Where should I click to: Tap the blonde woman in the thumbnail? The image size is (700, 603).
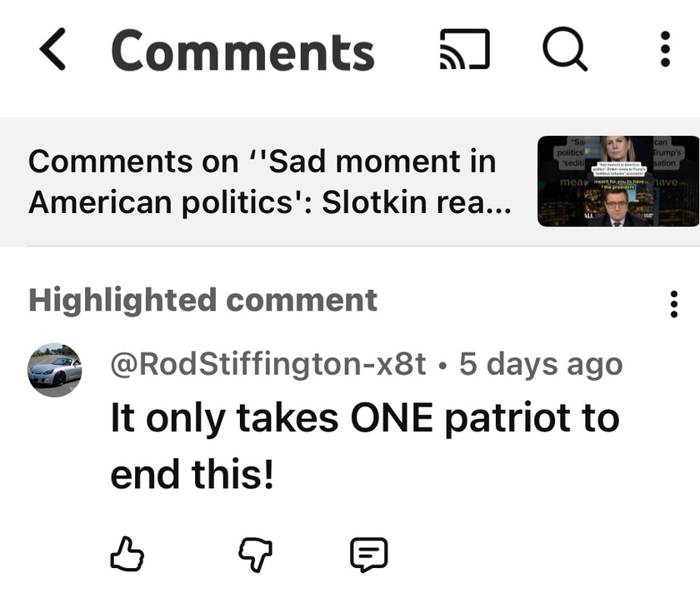tap(617, 150)
